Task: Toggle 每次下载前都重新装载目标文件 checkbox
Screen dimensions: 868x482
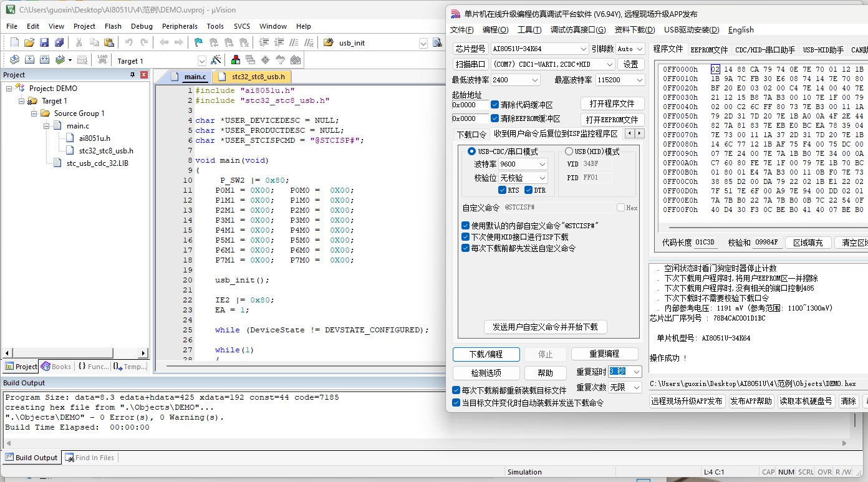Action: 456,390
